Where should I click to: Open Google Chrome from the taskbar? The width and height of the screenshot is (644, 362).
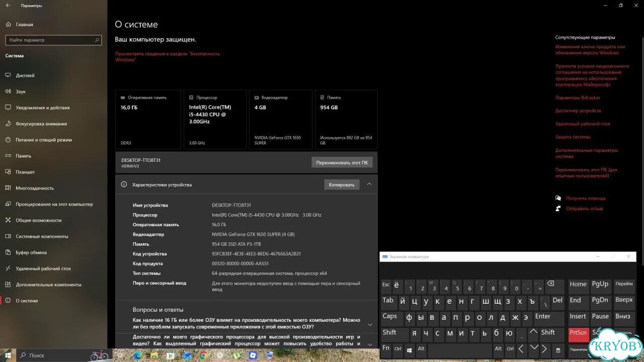click(x=203, y=355)
